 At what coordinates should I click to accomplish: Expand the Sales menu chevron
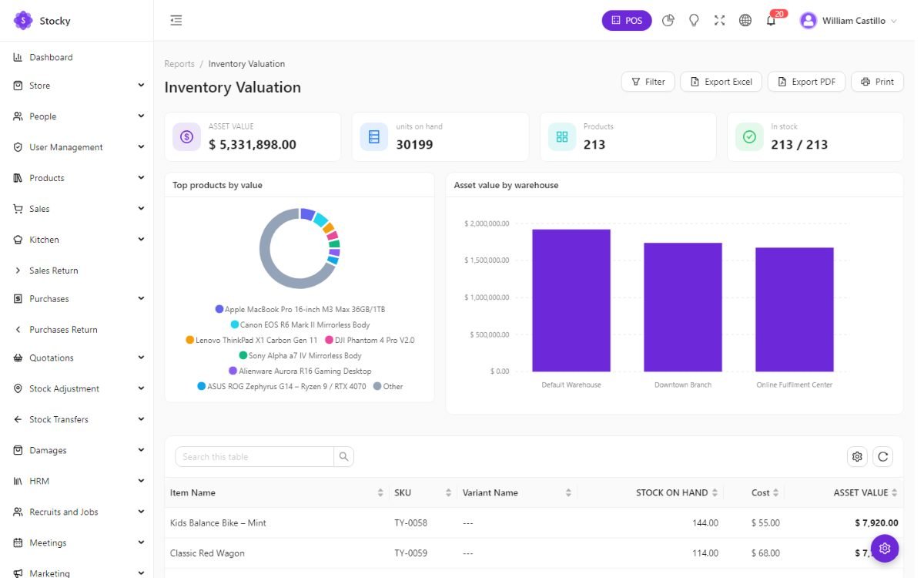pos(141,208)
